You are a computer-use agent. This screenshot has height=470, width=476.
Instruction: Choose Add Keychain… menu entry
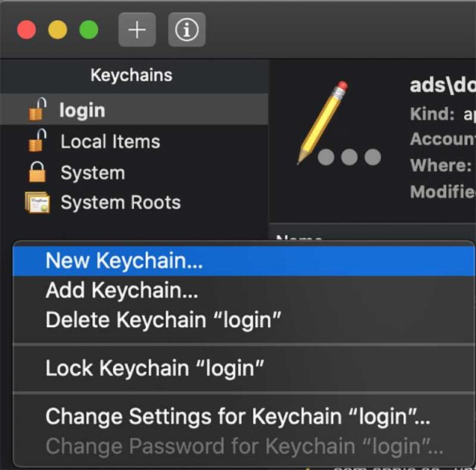click(x=243, y=290)
